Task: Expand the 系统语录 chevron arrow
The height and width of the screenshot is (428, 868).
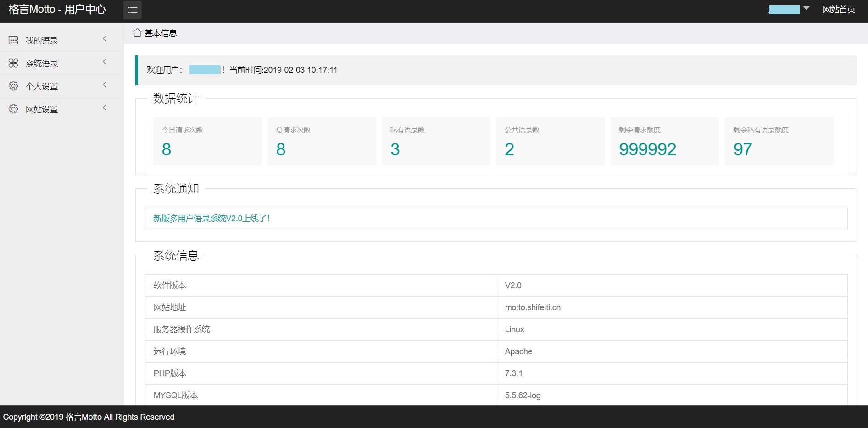Action: point(105,62)
